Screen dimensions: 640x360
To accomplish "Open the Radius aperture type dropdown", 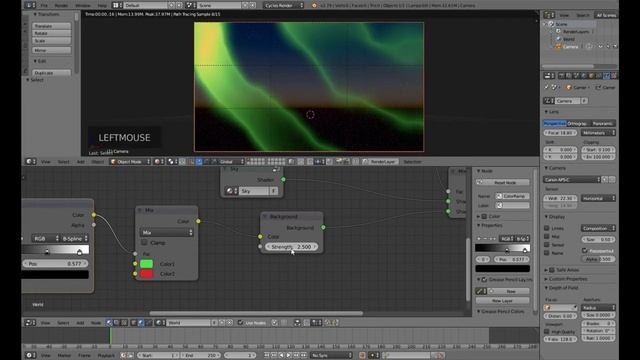I will point(598,307).
